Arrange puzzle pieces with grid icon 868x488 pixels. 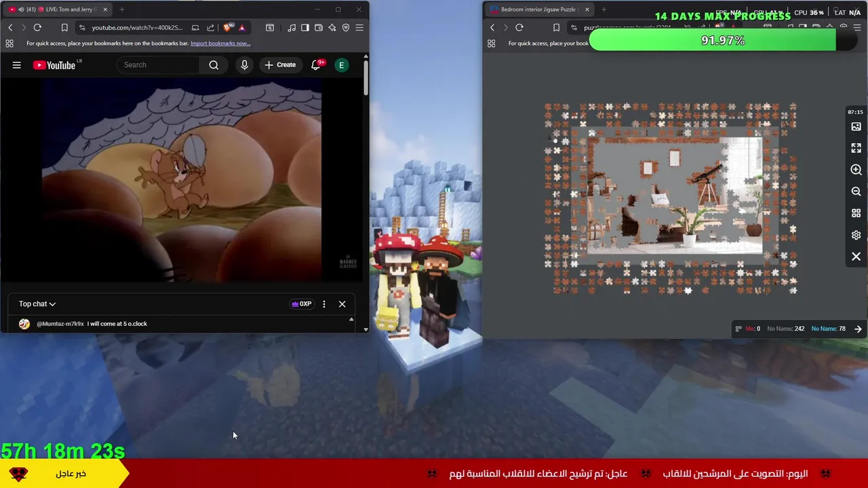856,213
